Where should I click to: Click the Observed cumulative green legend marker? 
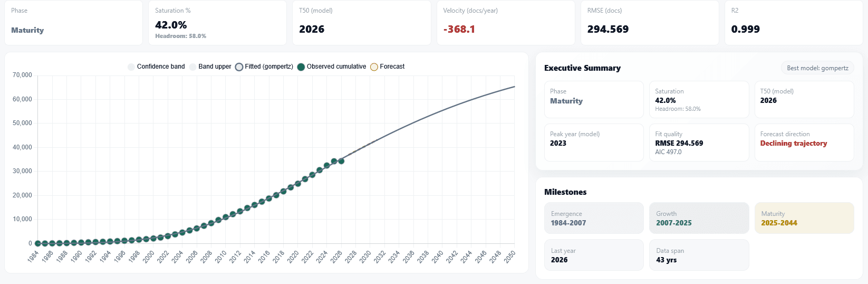pos(301,67)
